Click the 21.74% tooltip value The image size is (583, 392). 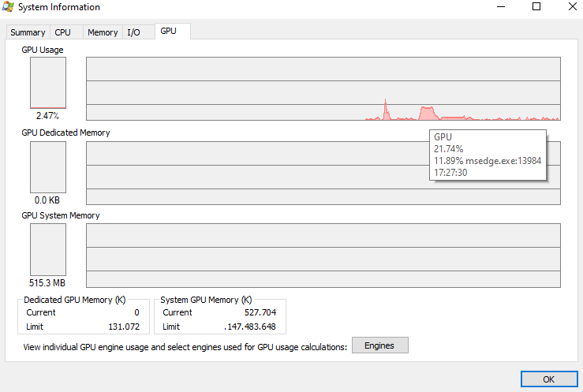coord(448,149)
